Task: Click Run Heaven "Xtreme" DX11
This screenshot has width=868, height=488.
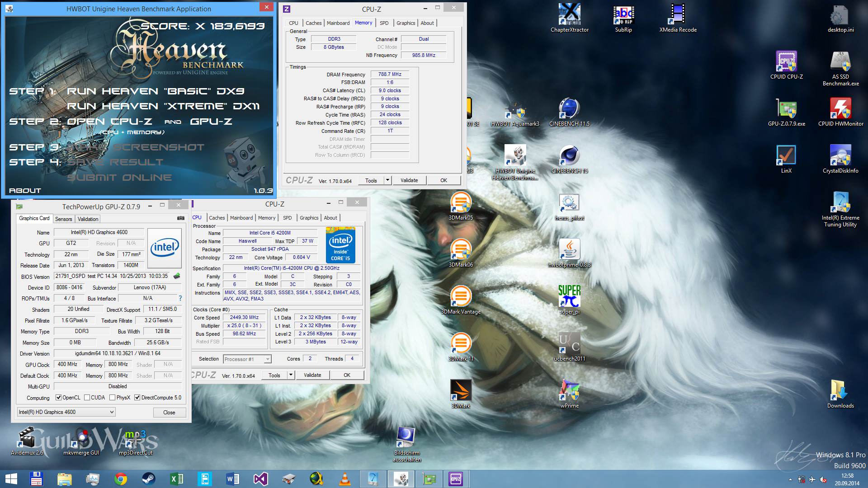Action: pyautogui.click(x=163, y=106)
